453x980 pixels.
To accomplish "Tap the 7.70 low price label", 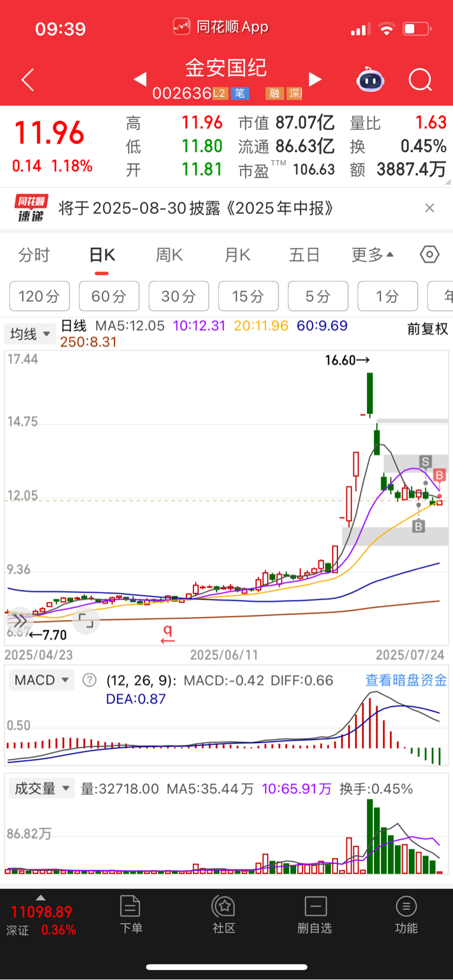I will click(x=48, y=635).
